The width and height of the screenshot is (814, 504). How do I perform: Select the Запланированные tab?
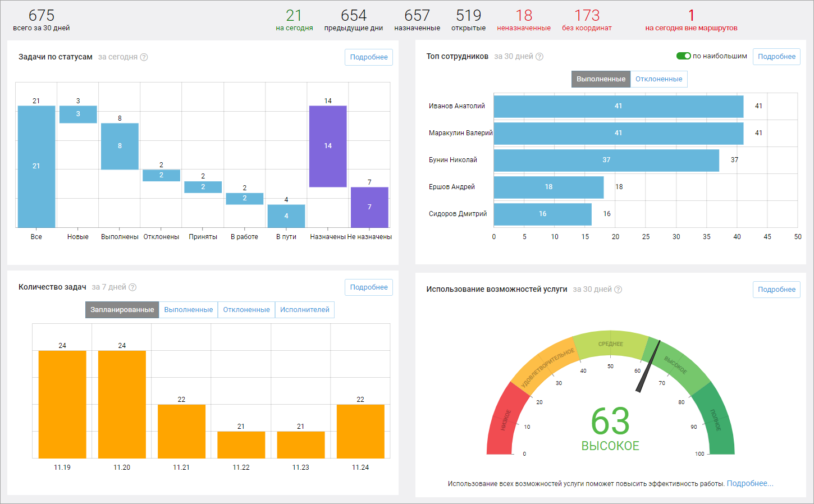pyautogui.click(x=122, y=310)
